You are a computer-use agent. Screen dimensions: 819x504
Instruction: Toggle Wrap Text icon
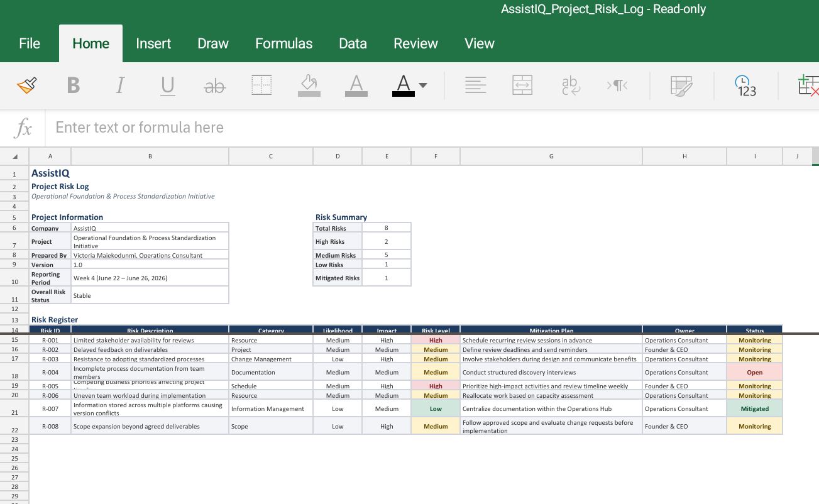pyautogui.click(x=571, y=85)
